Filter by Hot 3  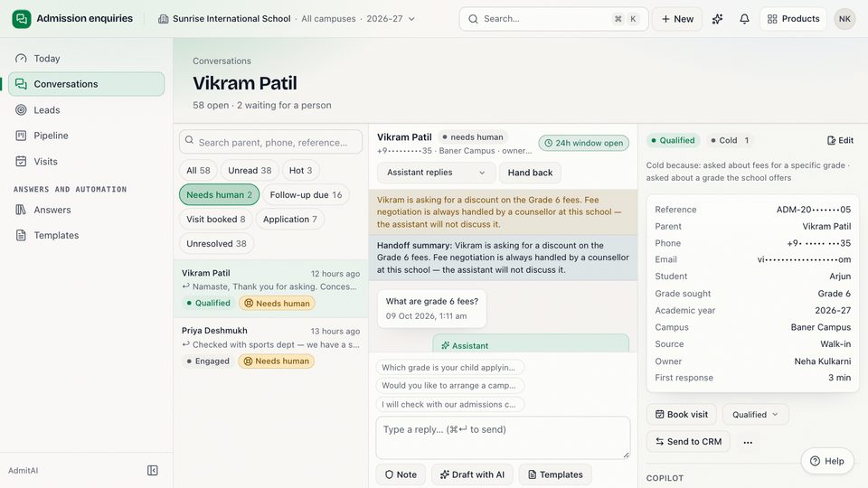(x=300, y=171)
